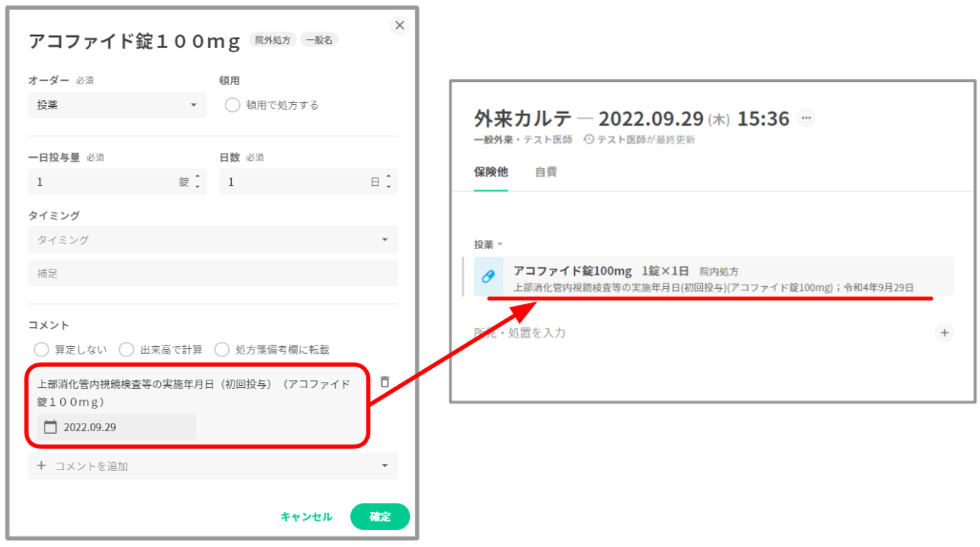This screenshot has height=547, width=980.
Task: Select the 出来高で計算 radio button
Action: 126,350
